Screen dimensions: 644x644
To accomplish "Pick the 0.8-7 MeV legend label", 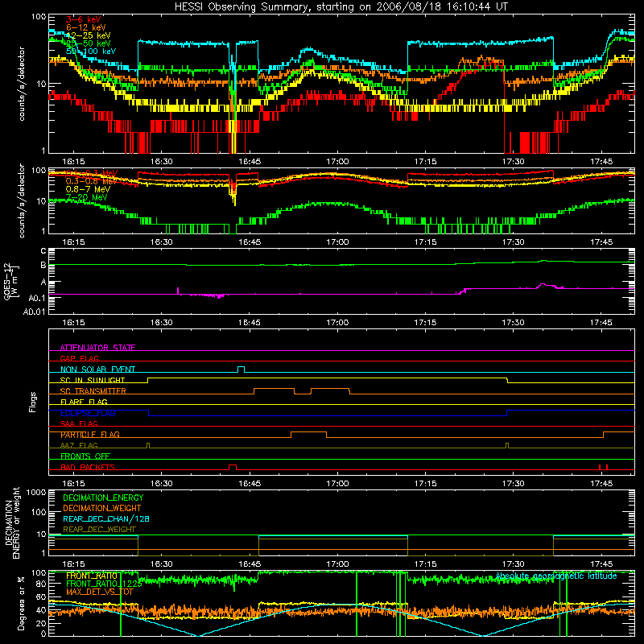I will pos(88,189).
